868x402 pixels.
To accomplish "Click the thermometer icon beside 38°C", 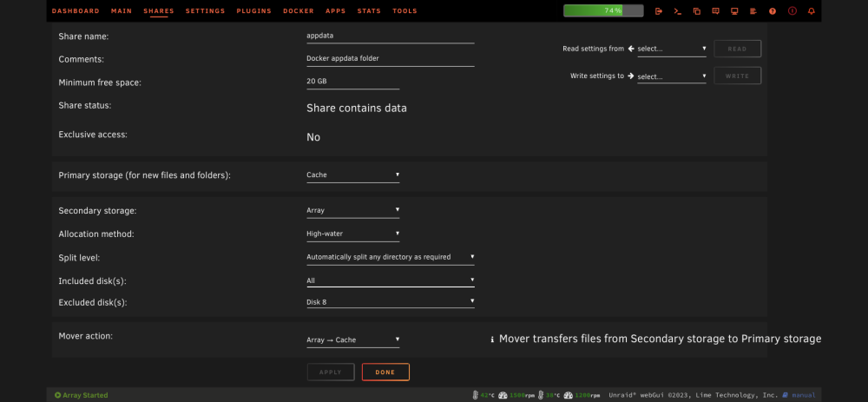I will 540,395.
